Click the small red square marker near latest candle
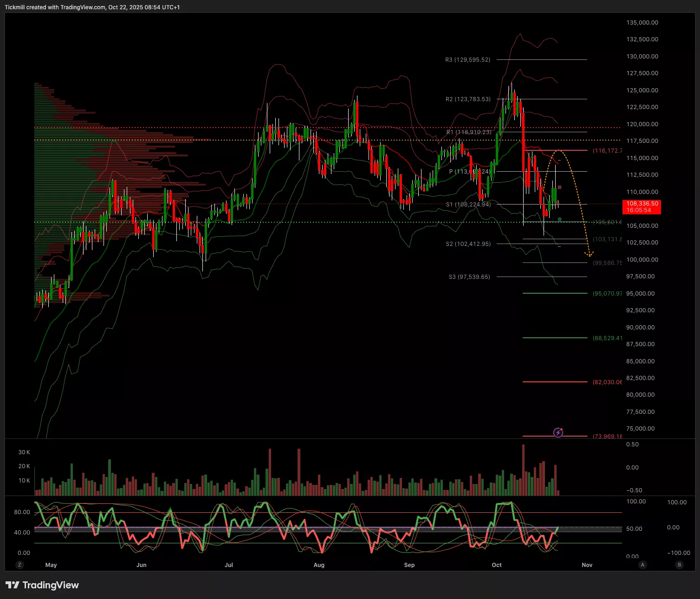This screenshot has height=599, width=700. (560, 187)
